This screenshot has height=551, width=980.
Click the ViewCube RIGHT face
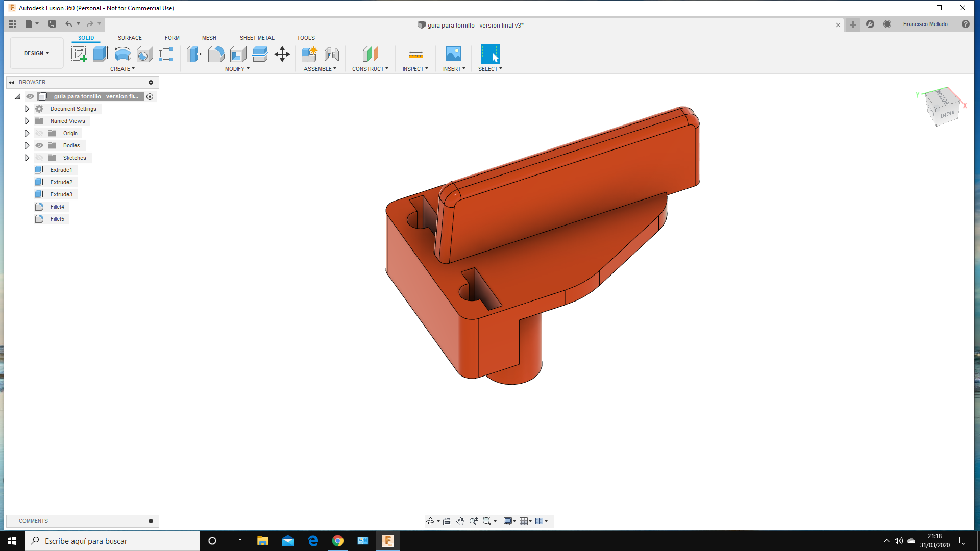(947, 115)
